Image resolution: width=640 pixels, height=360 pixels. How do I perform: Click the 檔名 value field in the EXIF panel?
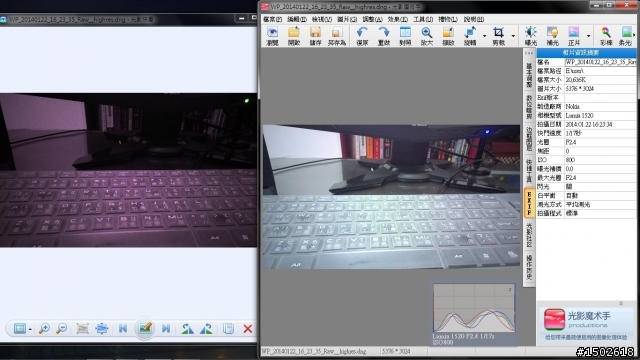click(x=600, y=62)
